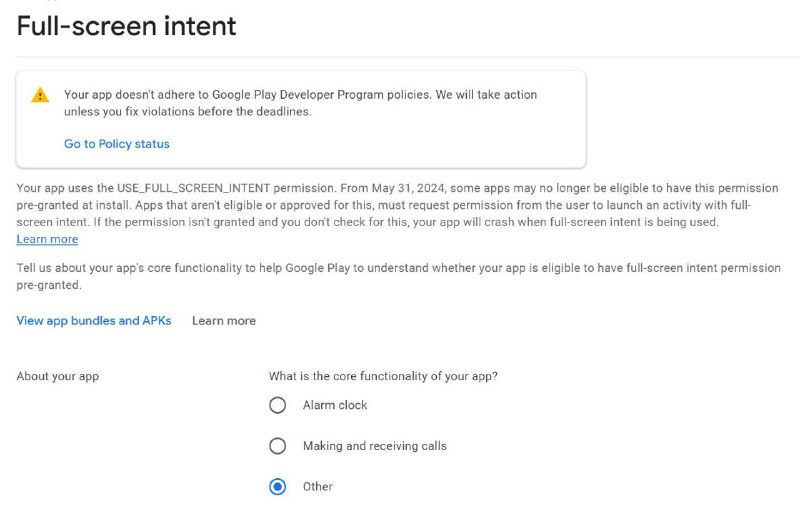Click the core functionality question text

point(383,376)
